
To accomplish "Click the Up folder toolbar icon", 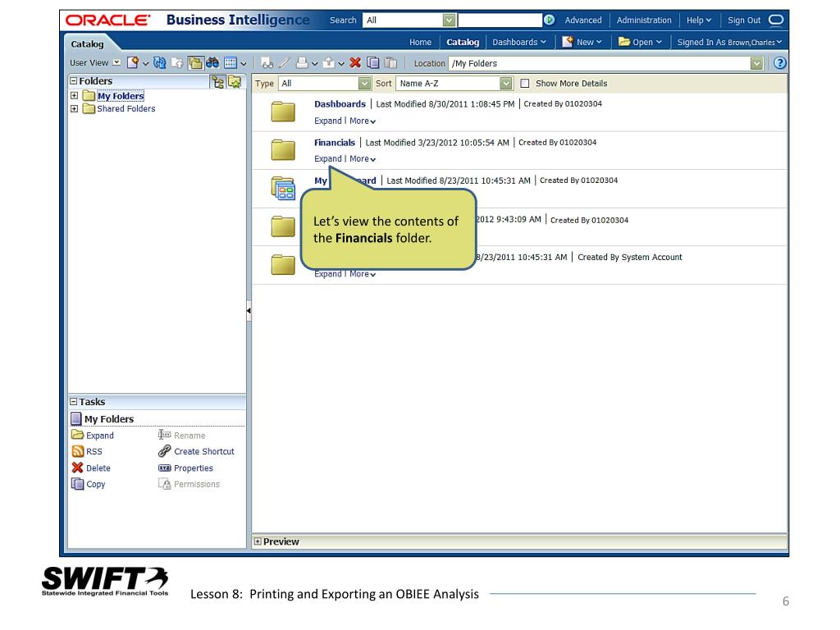I will 177,62.
